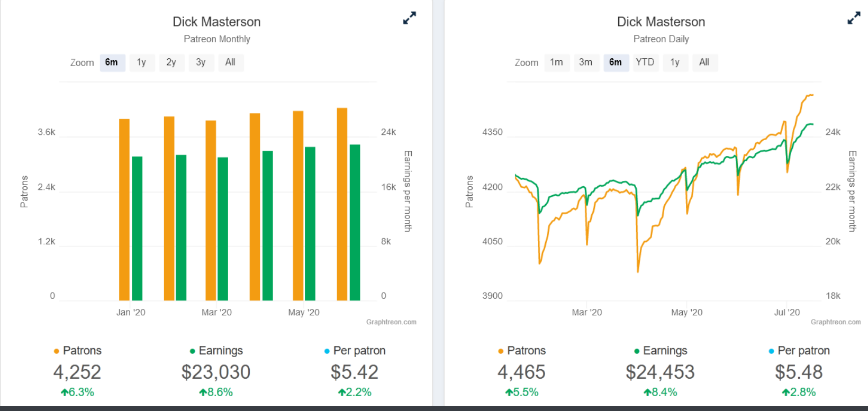Toggle Patrons series in Daily legend
Screen dimensions: 868x411
click(522, 351)
